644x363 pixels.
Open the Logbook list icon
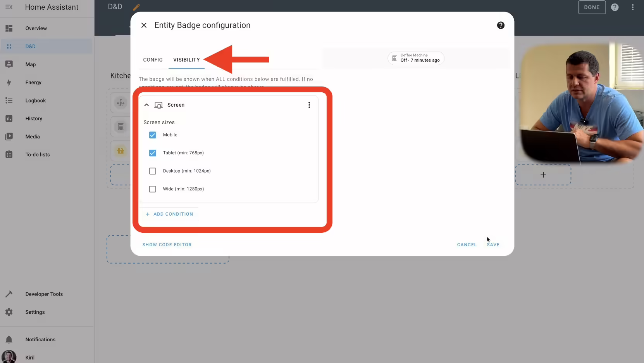click(9, 100)
